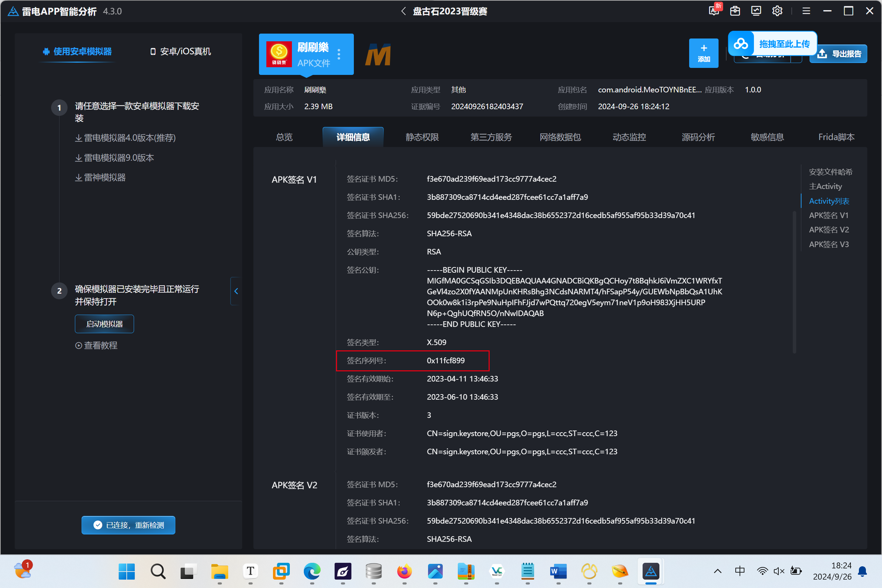Screen dimensions: 882x588
Task: Click V1 signature MD5 value f3e670ad...
Action: coord(491,179)
